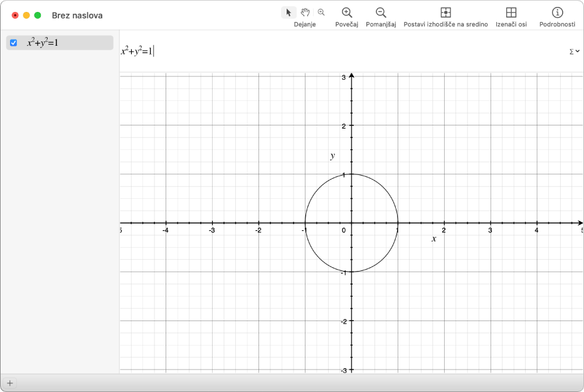The height and width of the screenshot is (392, 584).
Task: Open the sigma symbols dropdown
Action: tap(575, 51)
